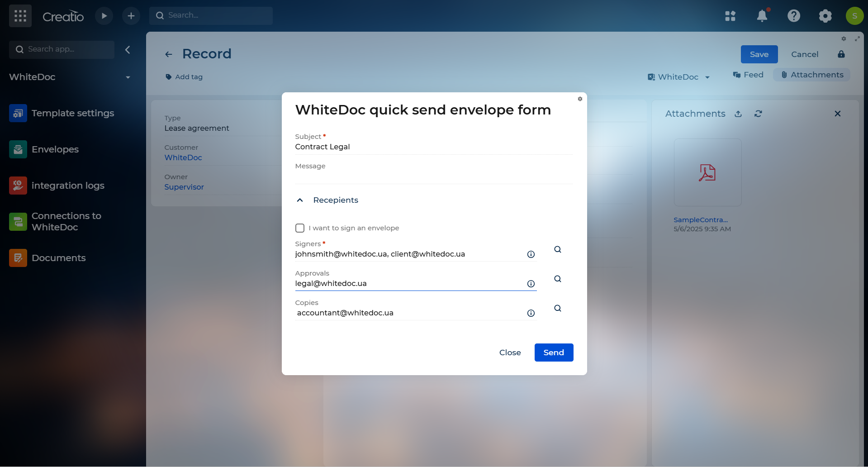The height and width of the screenshot is (467, 868).
Task: Click the Search app field in sidebar
Action: click(62, 49)
